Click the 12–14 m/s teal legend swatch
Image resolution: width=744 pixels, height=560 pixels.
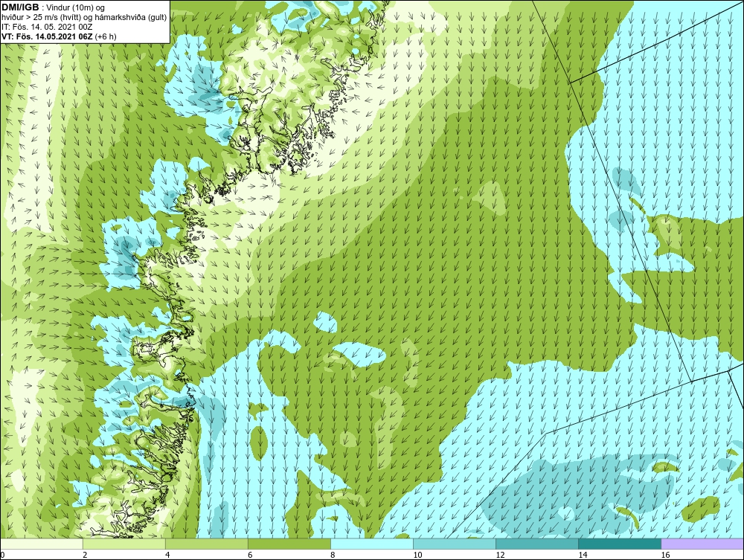coord(537,544)
